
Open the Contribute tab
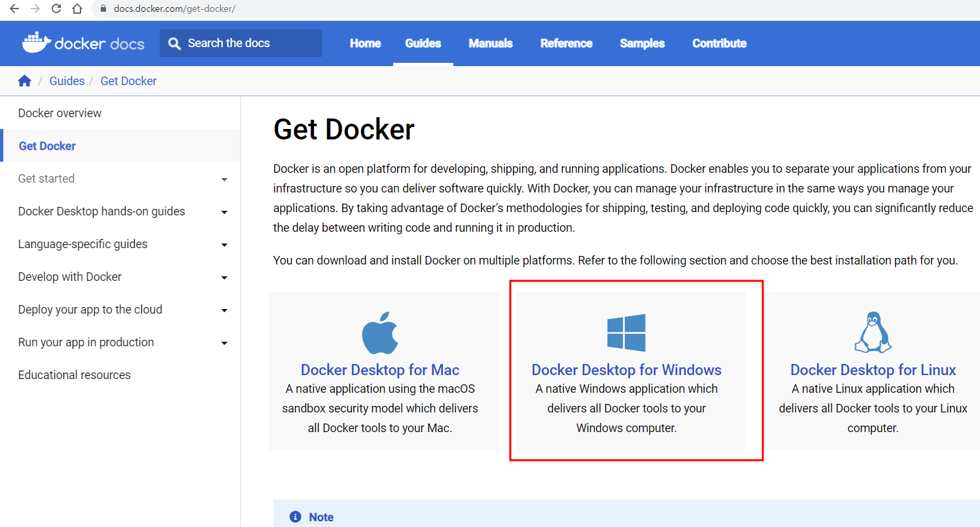click(720, 43)
